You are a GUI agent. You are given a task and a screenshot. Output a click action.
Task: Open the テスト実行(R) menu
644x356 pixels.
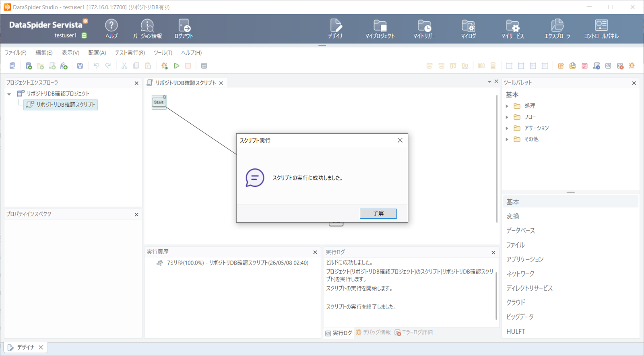130,53
